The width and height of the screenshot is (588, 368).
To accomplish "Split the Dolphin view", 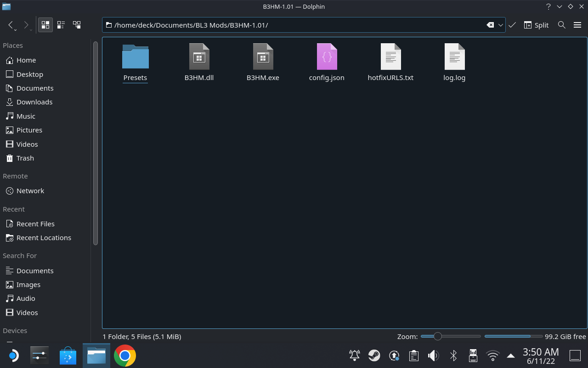I will [536, 25].
